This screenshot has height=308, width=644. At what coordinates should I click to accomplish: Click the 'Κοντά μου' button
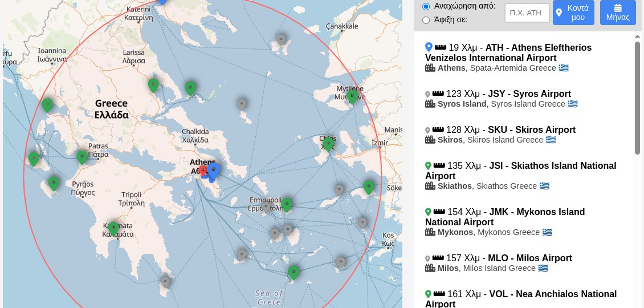pos(573,13)
